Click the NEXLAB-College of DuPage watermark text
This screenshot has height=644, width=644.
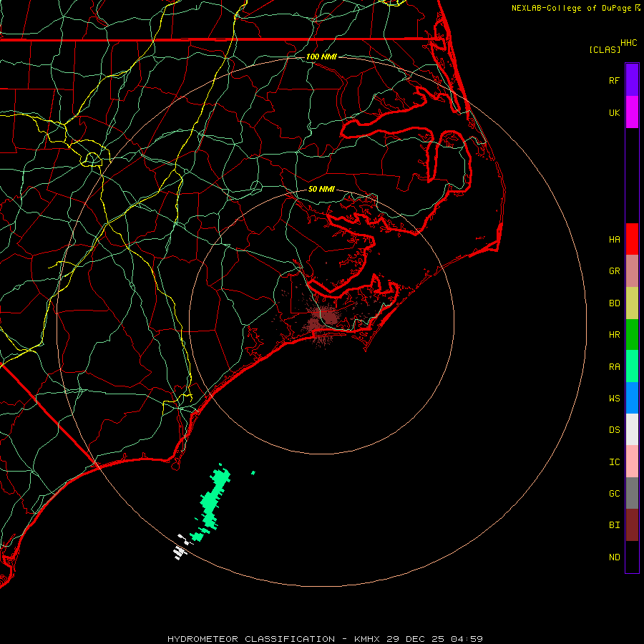click(x=571, y=8)
